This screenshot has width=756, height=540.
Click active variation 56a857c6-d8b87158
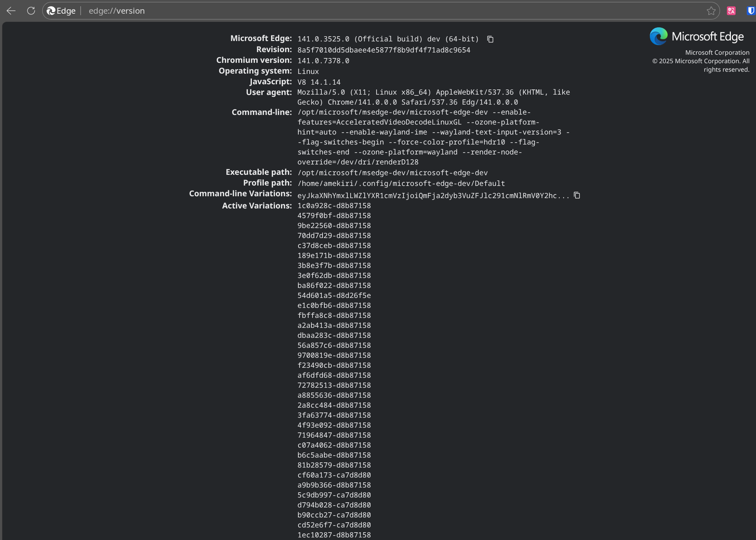tap(334, 345)
